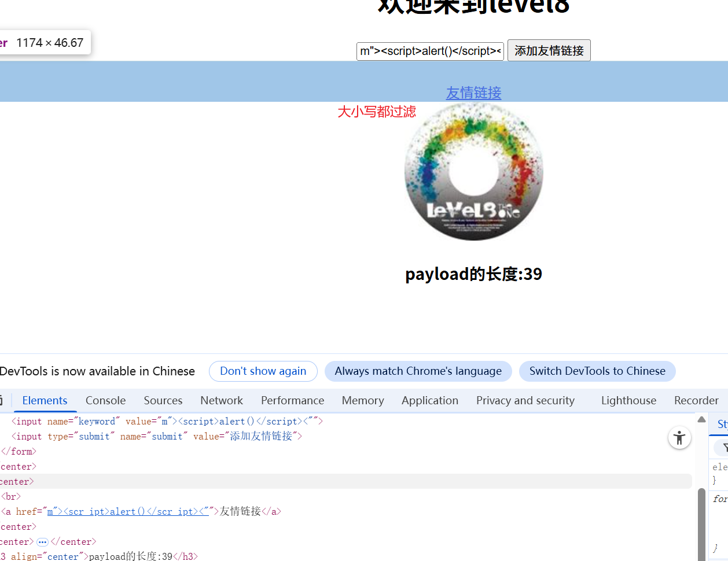728x561 pixels.
Task: Click the keyword input field with script payload
Action: point(430,51)
